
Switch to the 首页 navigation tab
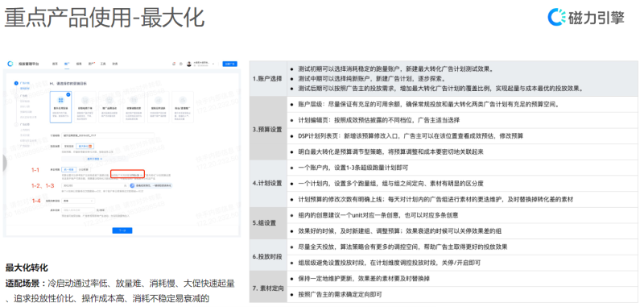[x=55, y=64]
